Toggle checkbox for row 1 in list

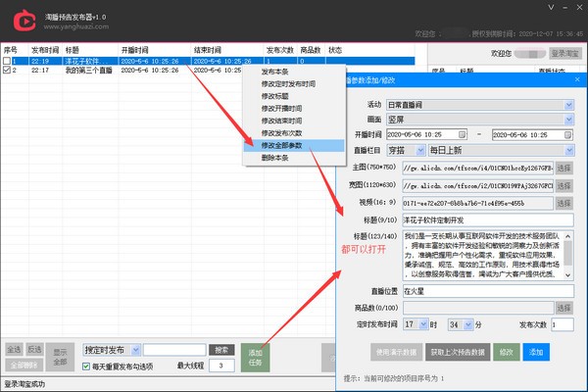[x=8, y=61]
